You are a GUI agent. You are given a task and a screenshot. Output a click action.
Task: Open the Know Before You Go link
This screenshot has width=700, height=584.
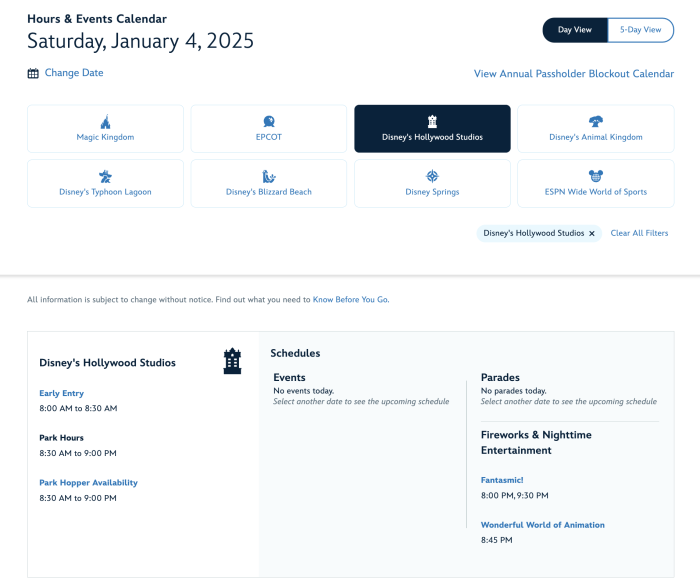[x=350, y=299]
